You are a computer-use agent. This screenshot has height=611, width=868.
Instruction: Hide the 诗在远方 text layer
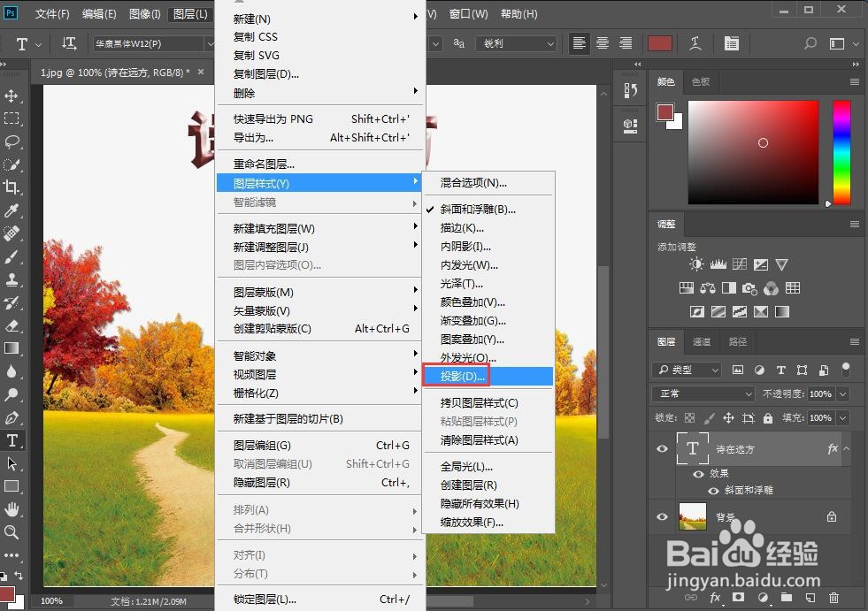tap(662, 449)
